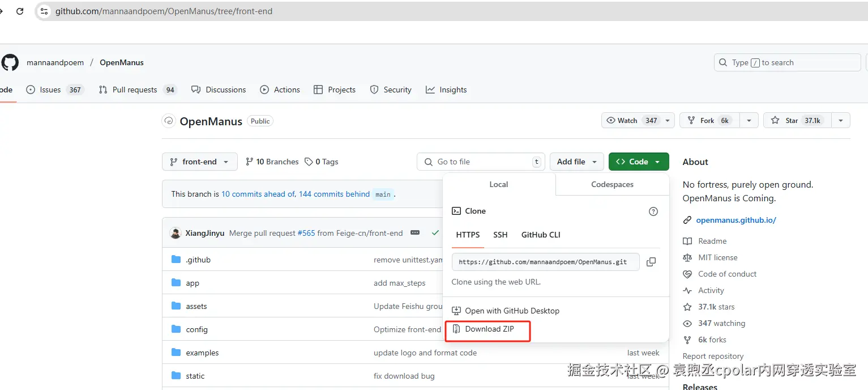Open the Add file dropdown
The image size is (868, 390).
(577, 162)
